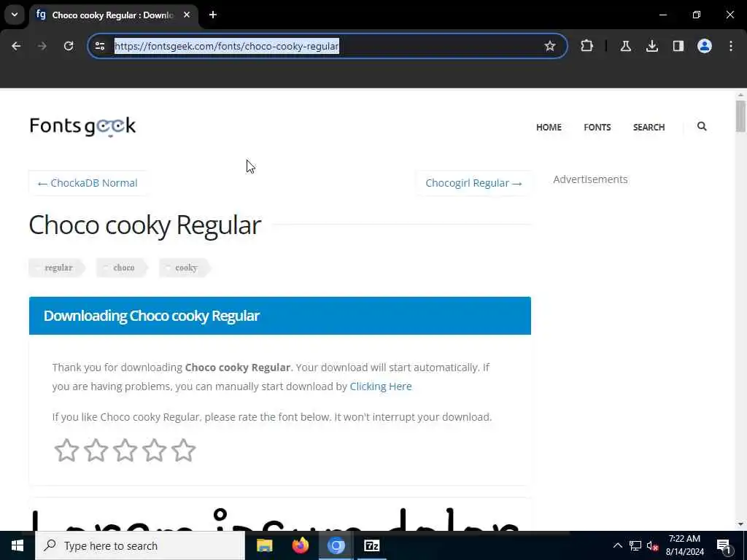Click the Choco cooky Regular page heading
Image resolution: width=747 pixels, height=560 pixels.
(145, 225)
